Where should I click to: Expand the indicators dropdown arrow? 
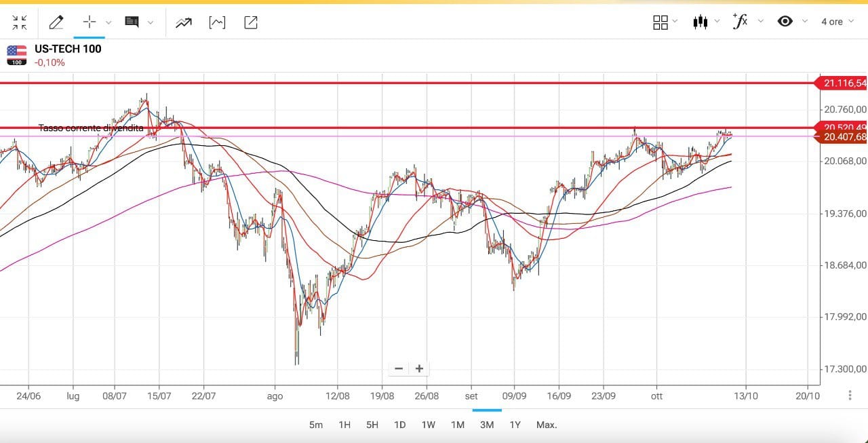pyautogui.click(x=760, y=21)
